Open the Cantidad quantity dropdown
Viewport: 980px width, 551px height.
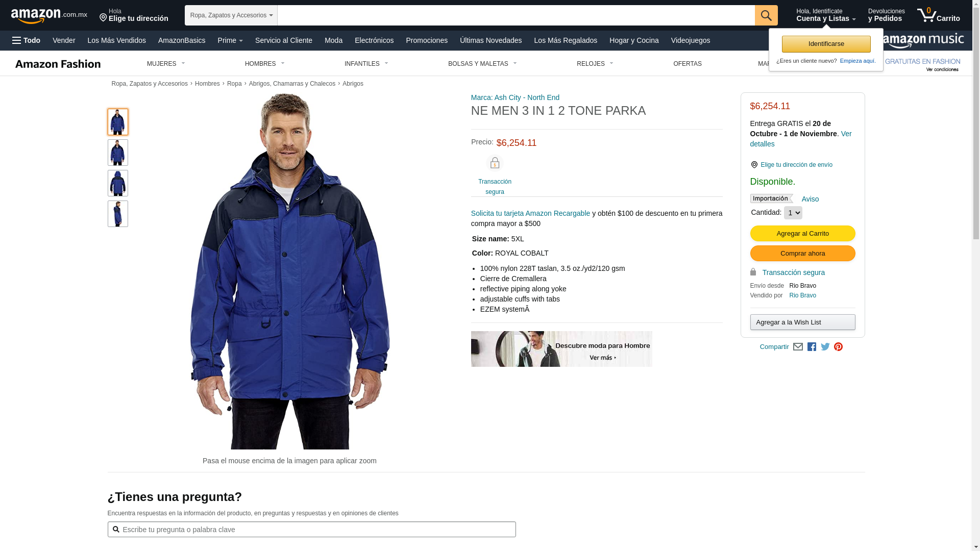click(793, 213)
